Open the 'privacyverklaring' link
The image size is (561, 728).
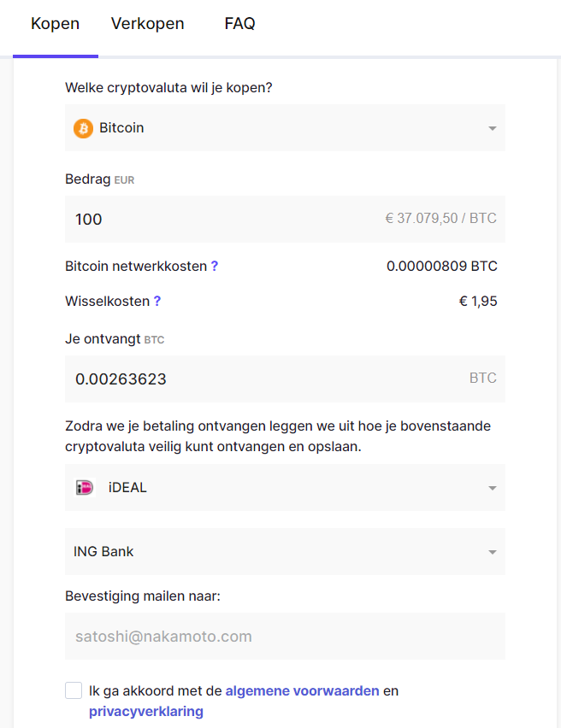coord(145,711)
